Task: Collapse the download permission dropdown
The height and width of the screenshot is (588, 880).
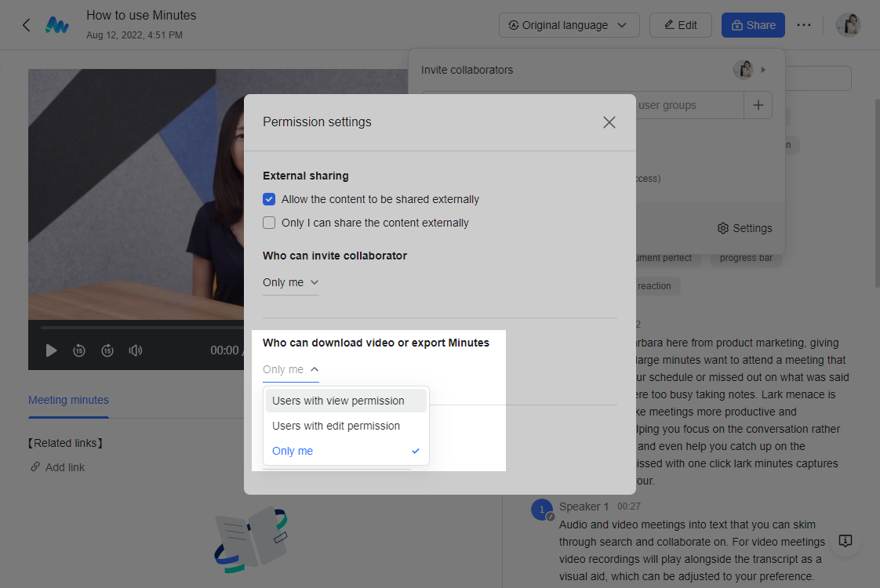Action: pyautogui.click(x=291, y=369)
